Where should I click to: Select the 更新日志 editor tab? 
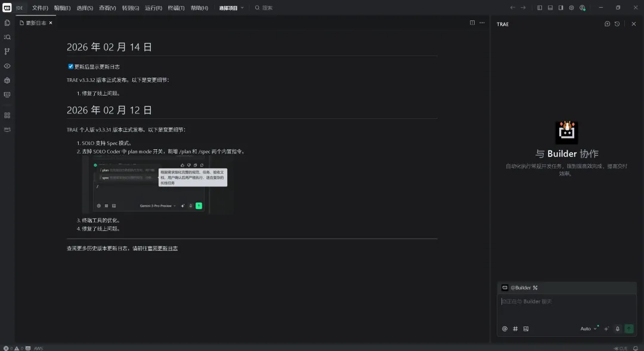point(36,23)
